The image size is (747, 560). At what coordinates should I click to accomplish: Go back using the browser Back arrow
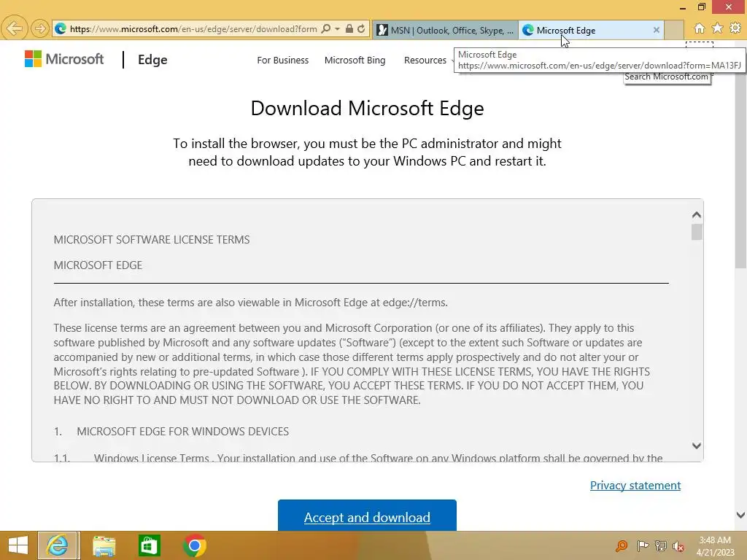click(15, 28)
